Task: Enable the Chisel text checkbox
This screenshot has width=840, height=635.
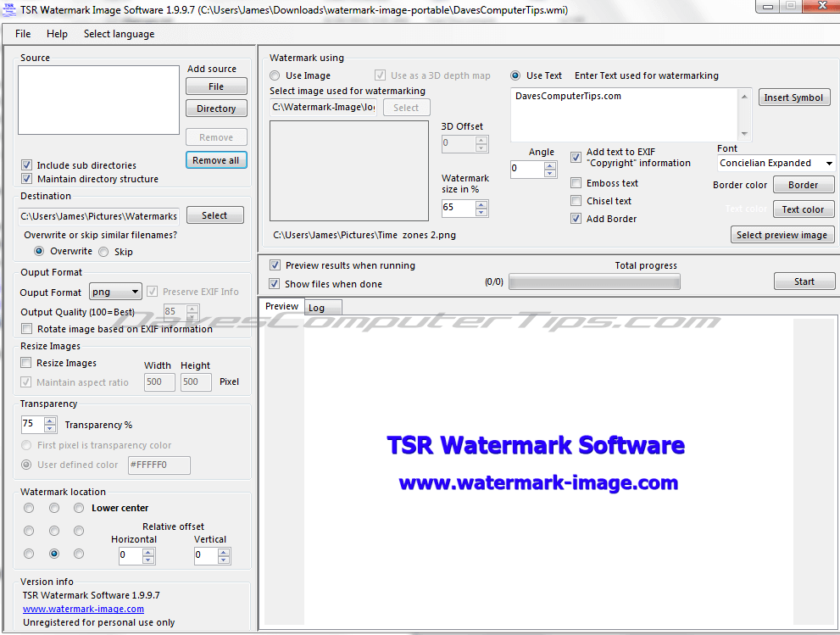Action: [x=576, y=200]
